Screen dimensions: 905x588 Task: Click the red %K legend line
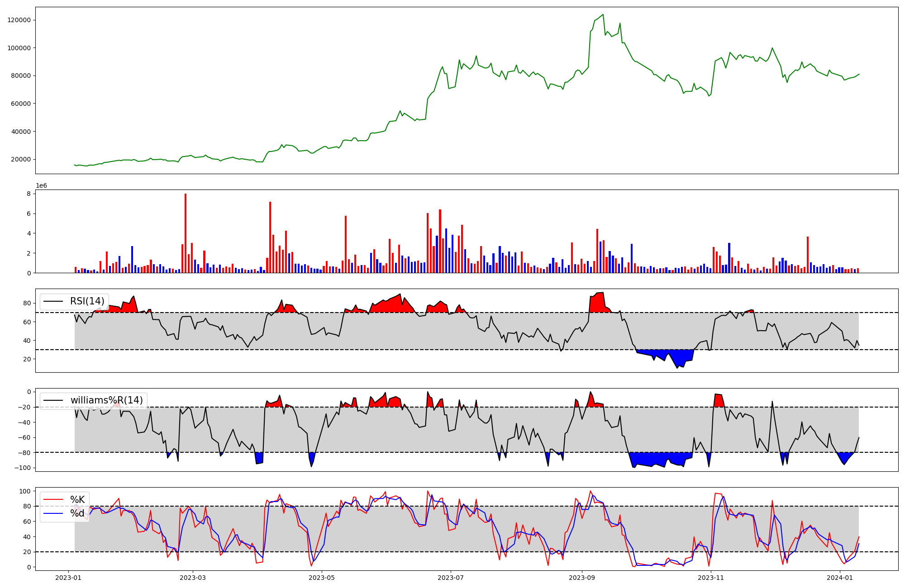pos(52,500)
